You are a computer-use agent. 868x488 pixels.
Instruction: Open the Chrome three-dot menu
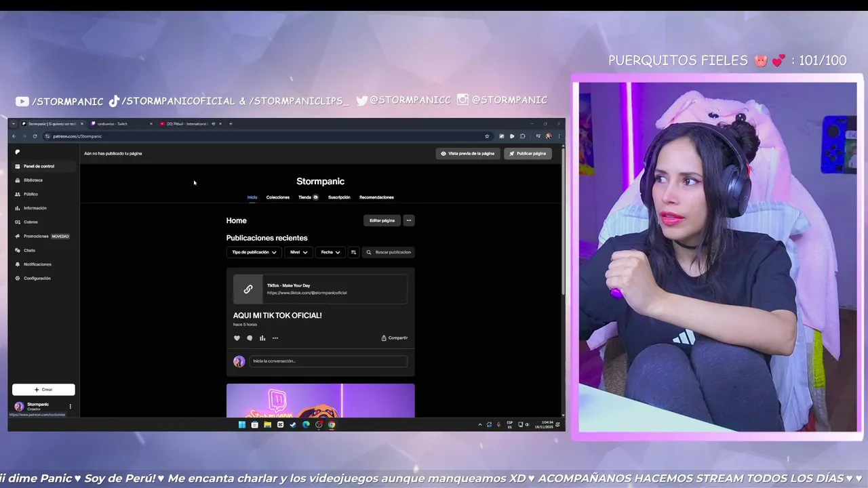click(x=559, y=136)
